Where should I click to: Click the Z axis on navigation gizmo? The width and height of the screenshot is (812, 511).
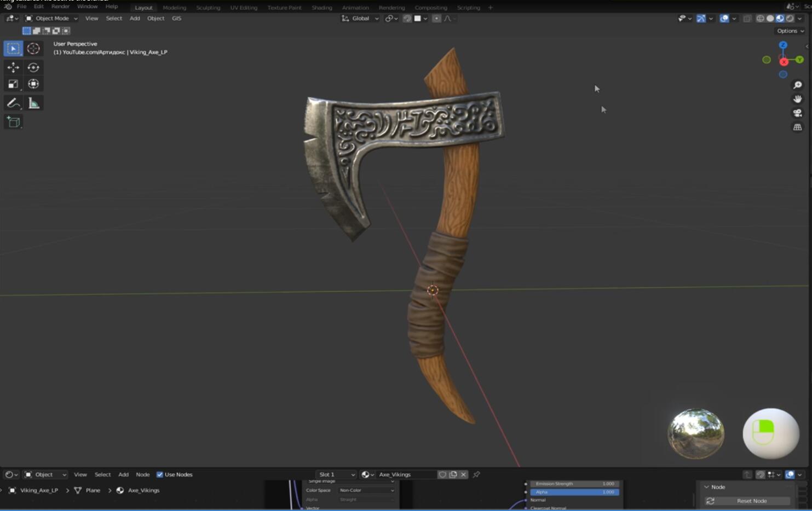(x=783, y=45)
